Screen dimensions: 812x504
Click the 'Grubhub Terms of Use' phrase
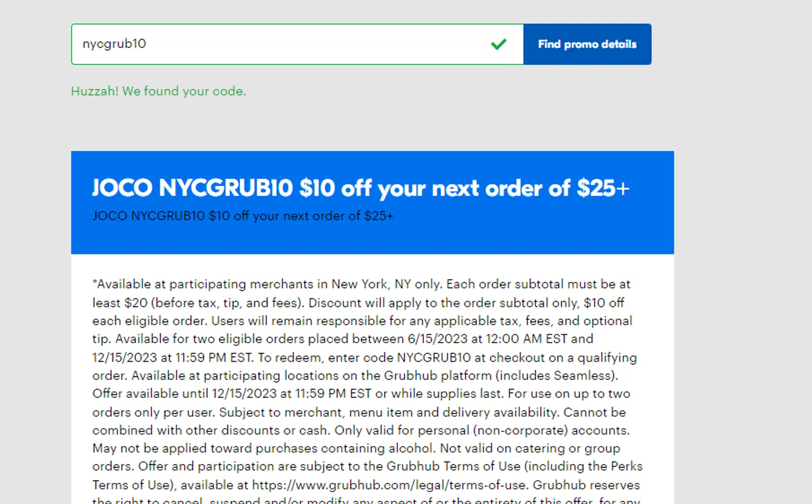453,467
